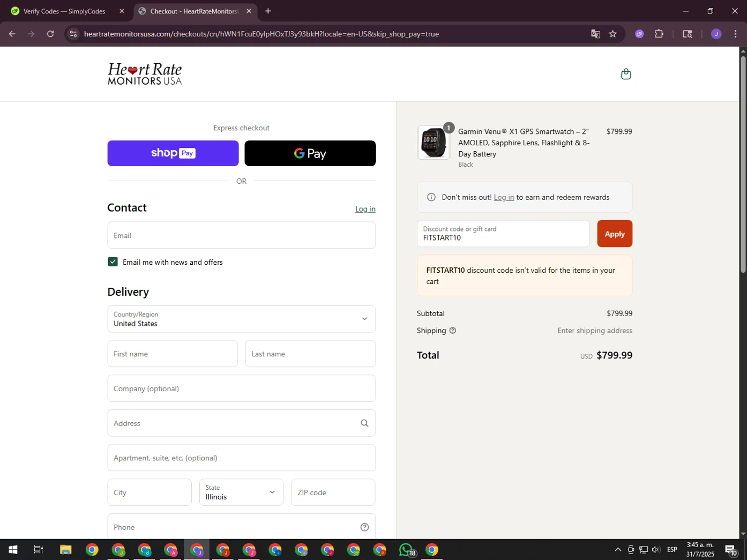Open the Country/Region dropdown
Screen dimensions: 747x560
(x=242, y=319)
